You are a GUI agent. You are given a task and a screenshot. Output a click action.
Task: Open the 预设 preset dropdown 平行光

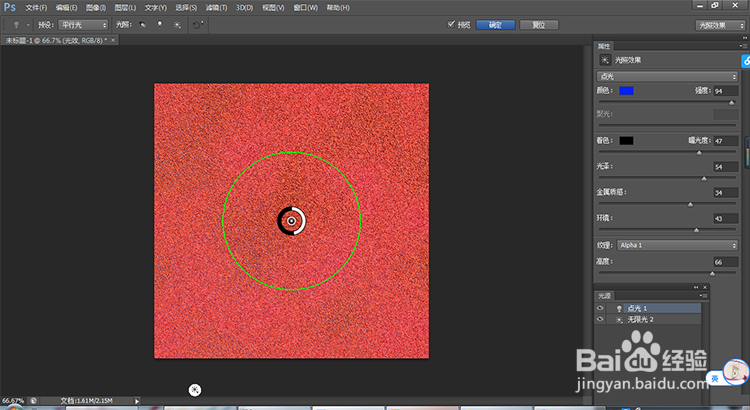(83, 25)
